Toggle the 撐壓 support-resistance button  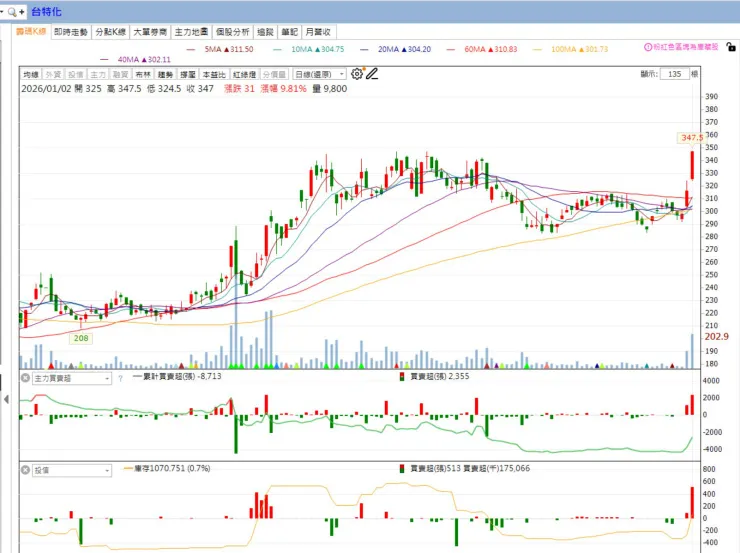click(x=188, y=75)
